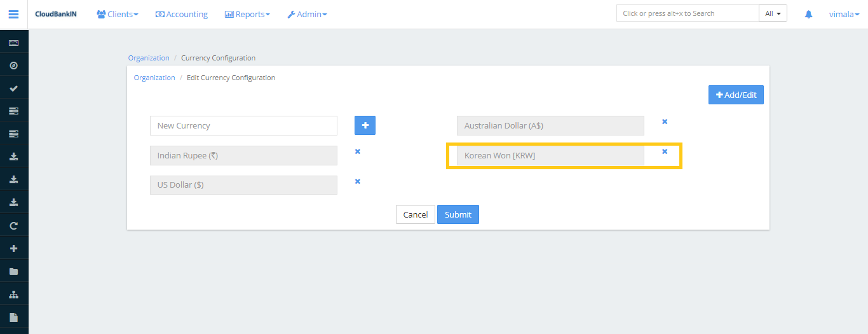Open the Admin dropdown menu
Viewport: 868px width, 334px height.
coord(307,14)
